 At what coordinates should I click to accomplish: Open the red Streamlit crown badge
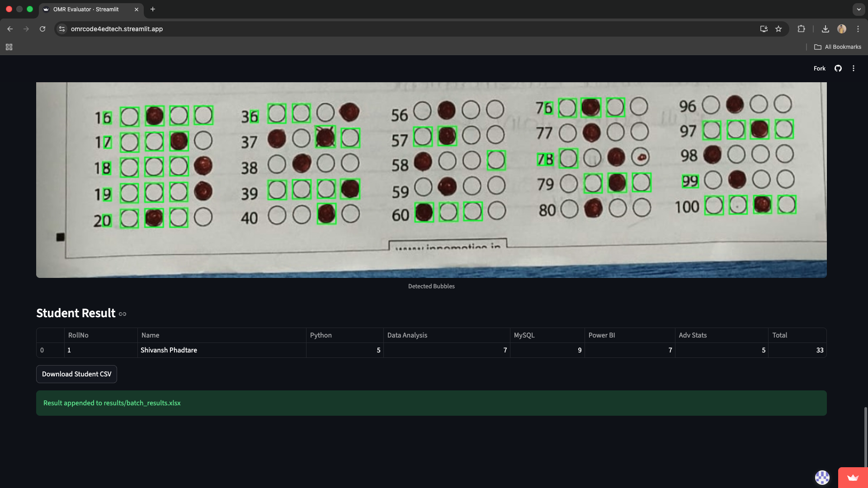[853, 478]
